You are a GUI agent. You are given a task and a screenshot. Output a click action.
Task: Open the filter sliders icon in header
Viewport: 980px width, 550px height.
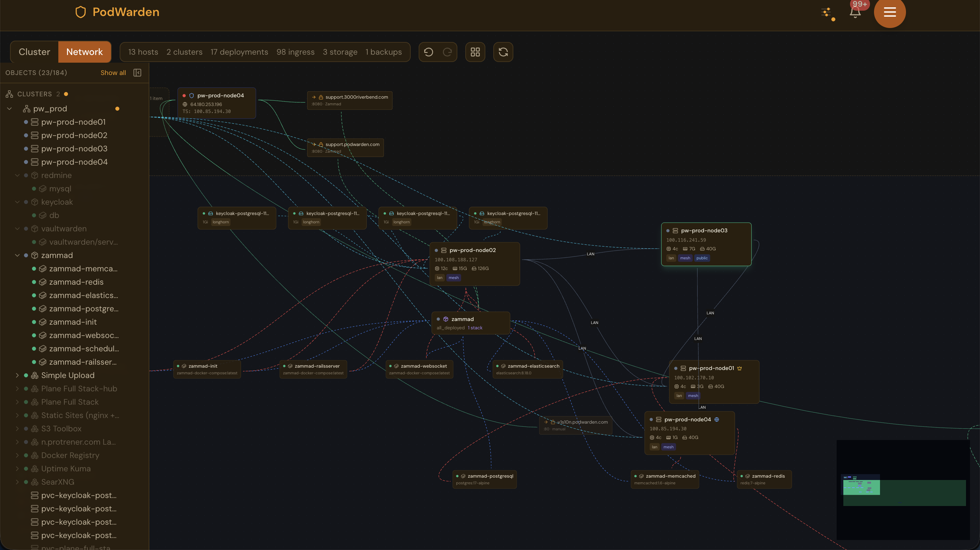point(826,13)
